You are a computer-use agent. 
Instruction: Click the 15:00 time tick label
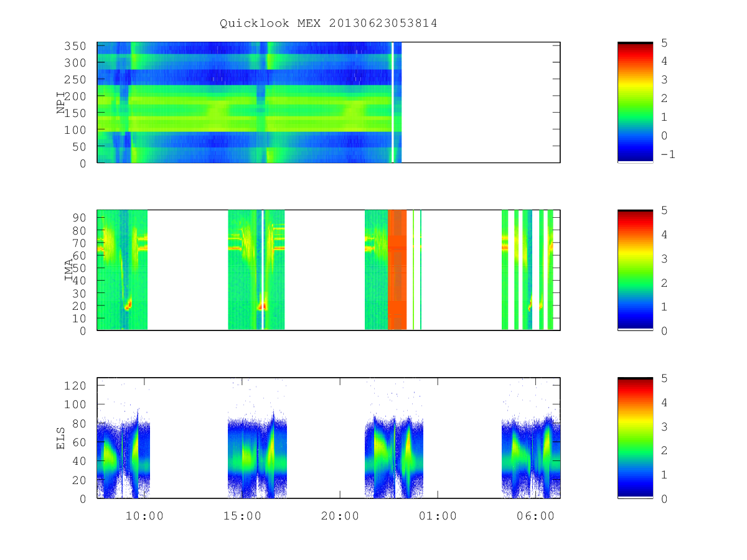(x=242, y=516)
